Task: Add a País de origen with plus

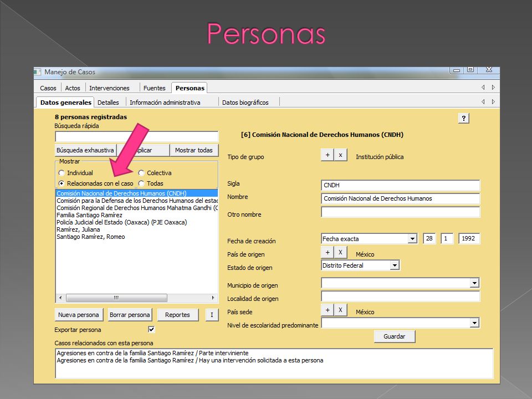Action: click(x=328, y=253)
